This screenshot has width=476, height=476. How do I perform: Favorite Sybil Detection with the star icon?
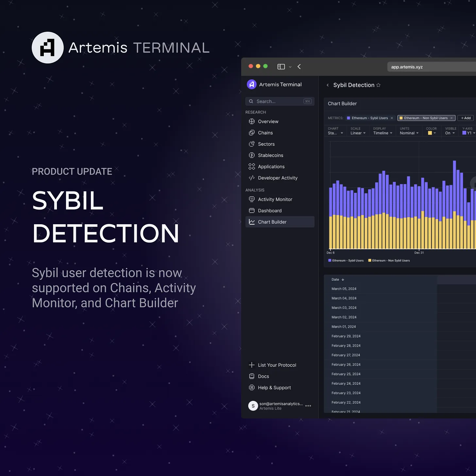[378, 85]
